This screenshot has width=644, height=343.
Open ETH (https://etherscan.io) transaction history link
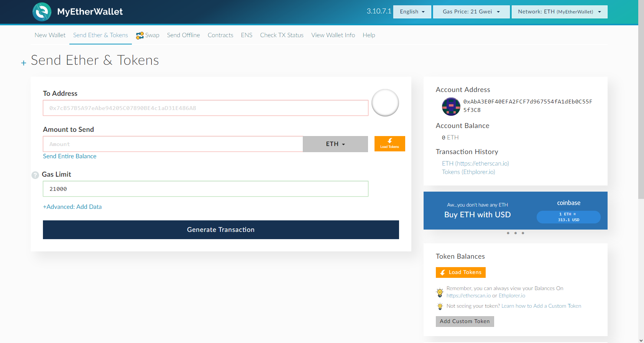pyautogui.click(x=475, y=163)
